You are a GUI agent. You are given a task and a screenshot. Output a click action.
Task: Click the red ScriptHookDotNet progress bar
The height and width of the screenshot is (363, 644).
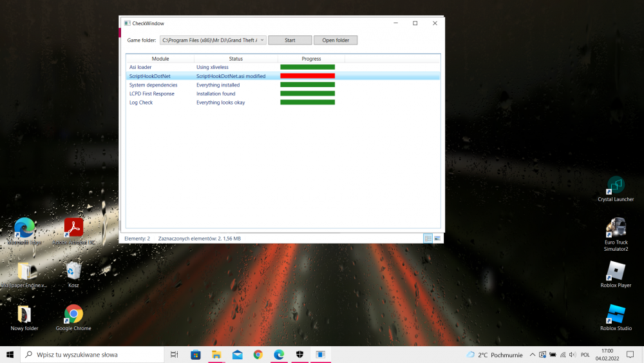[308, 76]
